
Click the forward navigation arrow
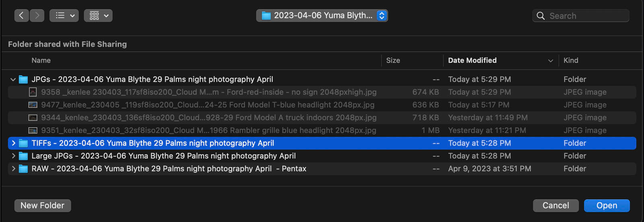coord(37,16)
